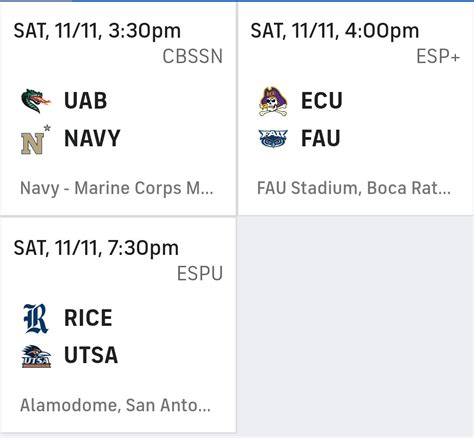Screen dimensions: 474x438
Task: Click the UAB Blazers dragon logo
Action: tap(36, 101)
